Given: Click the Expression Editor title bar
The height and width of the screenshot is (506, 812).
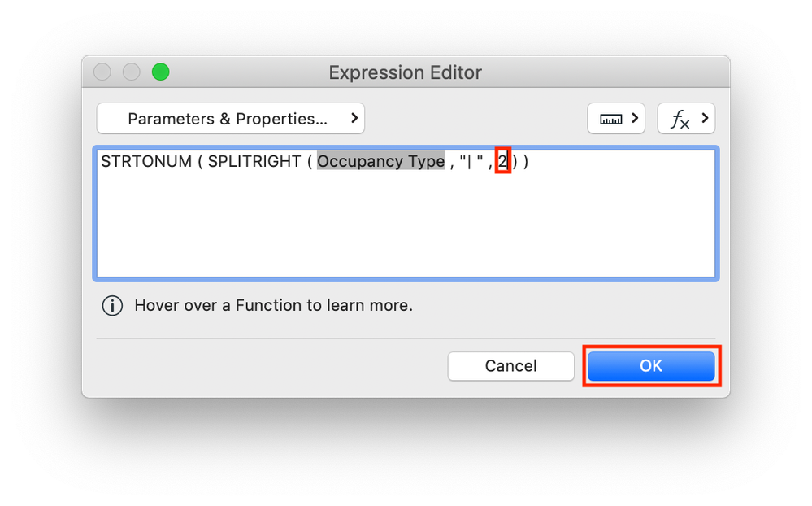Looking at the screenshot, I should [405, 72].
